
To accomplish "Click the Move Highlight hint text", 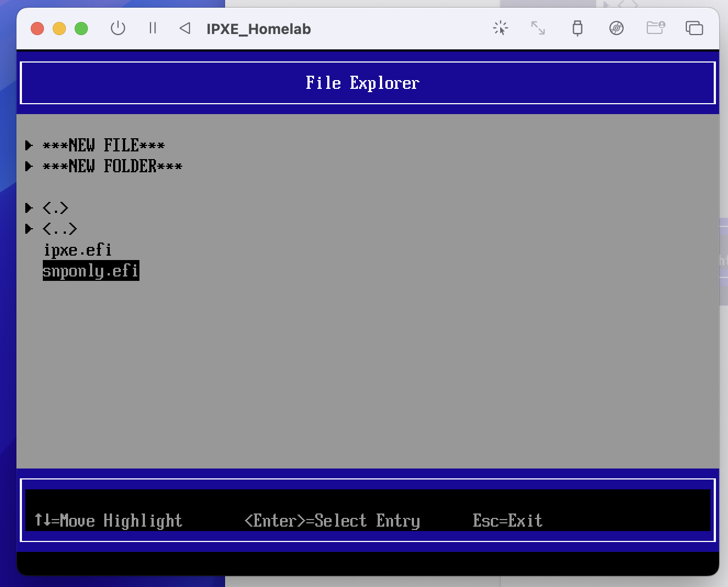I will 108,520.
